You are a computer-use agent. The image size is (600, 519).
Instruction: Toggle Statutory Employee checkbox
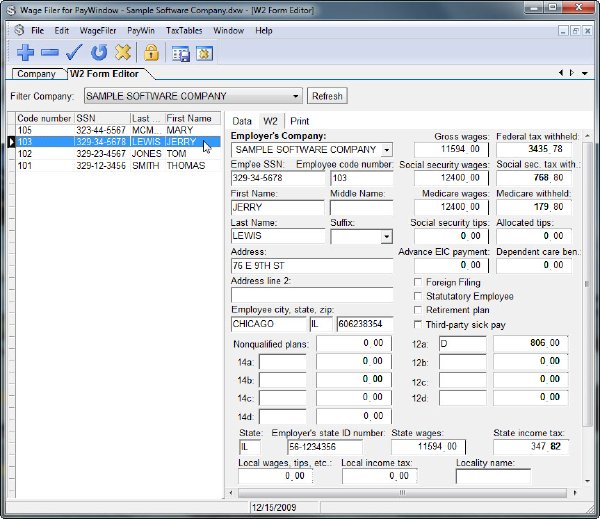pyautogui.click(x=418, y=296)
